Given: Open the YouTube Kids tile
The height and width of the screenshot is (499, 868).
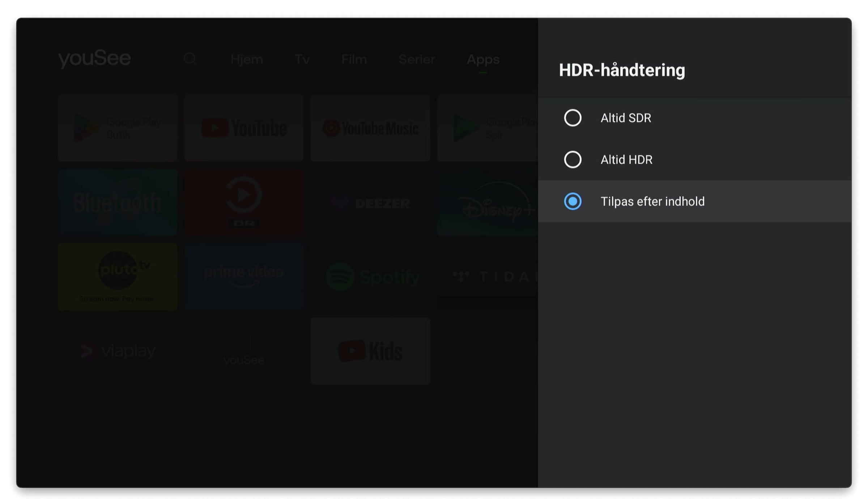Looking at the screenshot, I should coord(370,351).
